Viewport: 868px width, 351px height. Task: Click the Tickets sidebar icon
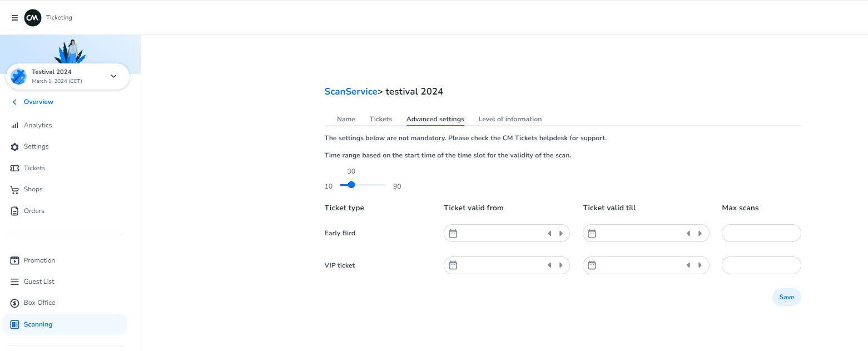[x=15, y=168]
